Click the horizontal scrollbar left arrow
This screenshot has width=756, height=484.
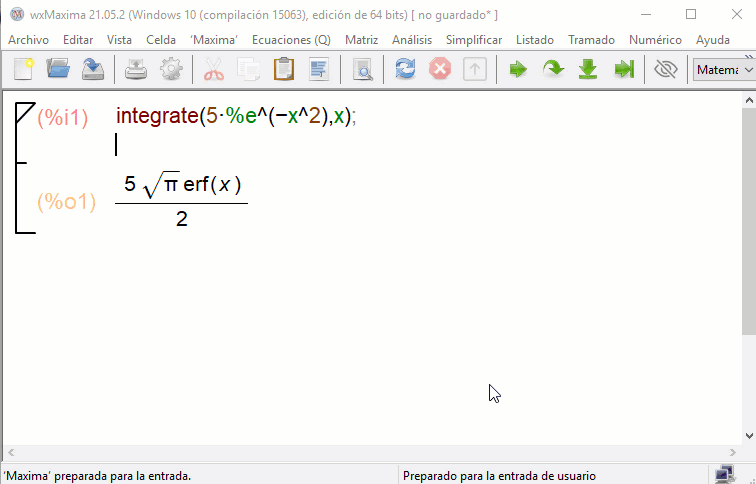[11, 452]
